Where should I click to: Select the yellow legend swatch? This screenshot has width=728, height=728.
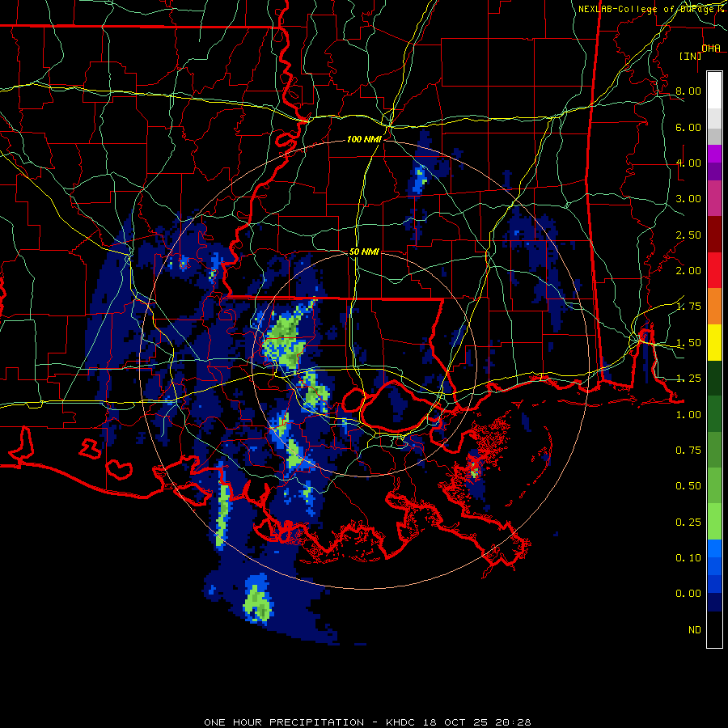tap(714, 342)
